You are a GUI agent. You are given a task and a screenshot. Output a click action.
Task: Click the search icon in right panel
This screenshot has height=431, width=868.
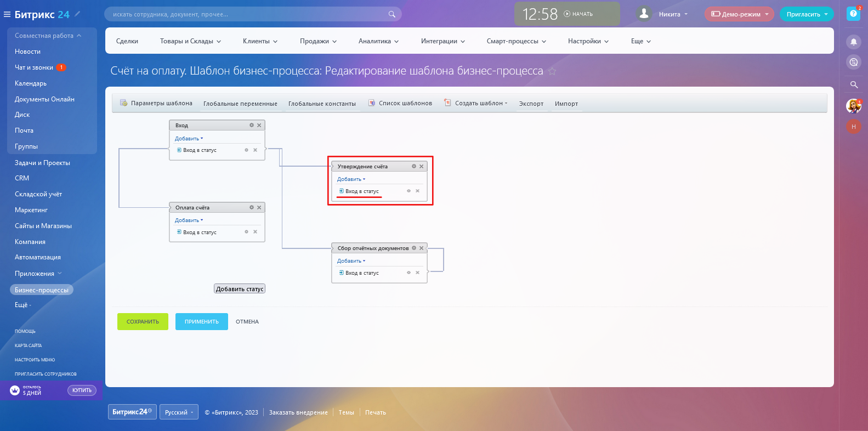coord(854,84)
